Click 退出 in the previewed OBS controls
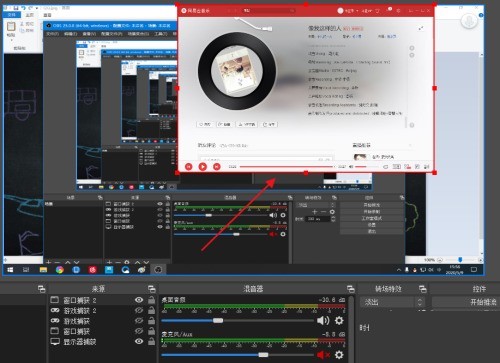The height and width of the screenshot is (363, 500). coord(372,231)
